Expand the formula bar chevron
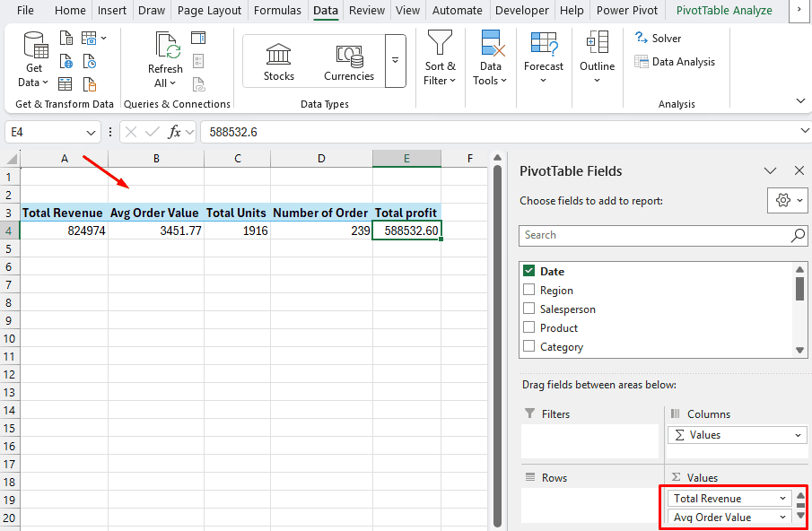 [x=804, y=131]
